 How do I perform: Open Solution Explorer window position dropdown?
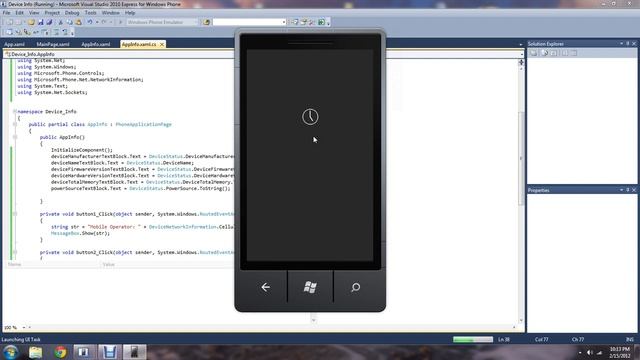coord(622,43)
